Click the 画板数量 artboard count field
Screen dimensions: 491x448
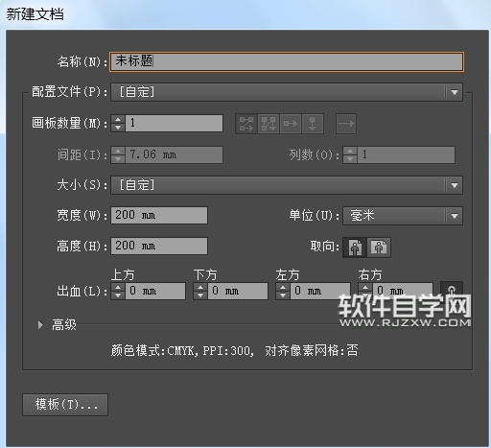coord(175,123)
